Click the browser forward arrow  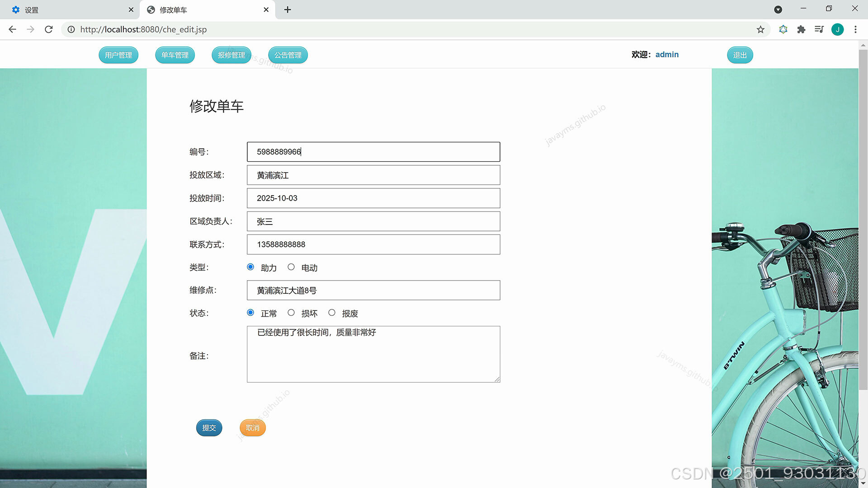click(x=30, y=29)
